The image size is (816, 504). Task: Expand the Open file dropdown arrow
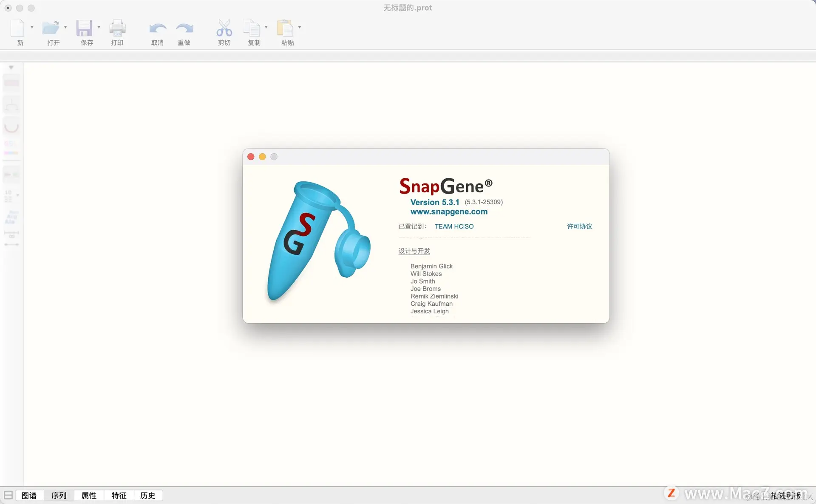(x=65, y=27)
